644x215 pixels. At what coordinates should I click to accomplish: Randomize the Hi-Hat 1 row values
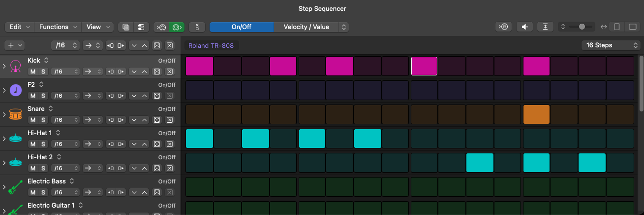(156, 144)
